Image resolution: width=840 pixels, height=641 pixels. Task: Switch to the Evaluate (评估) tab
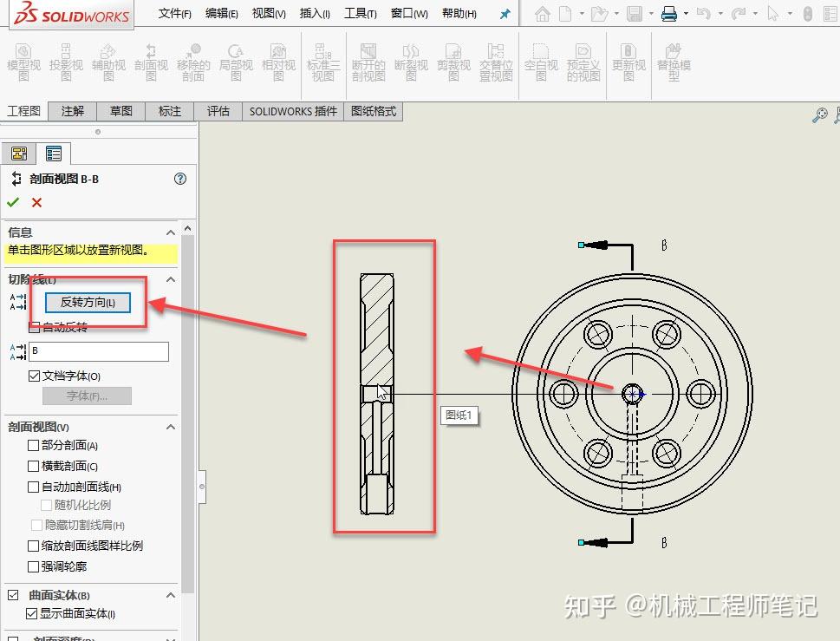pos(218,111)
